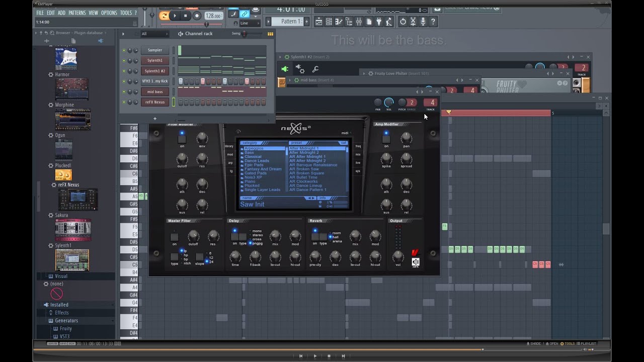Mute the reFX Nexus channel green light
This screenshot has width=644, height=362.
(124, 102)
